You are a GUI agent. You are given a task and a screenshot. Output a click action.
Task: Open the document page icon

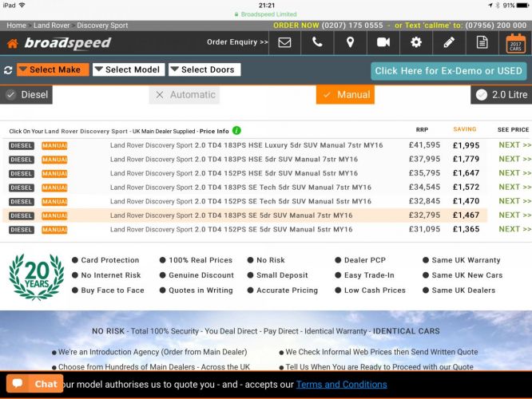tap(482, 42)
